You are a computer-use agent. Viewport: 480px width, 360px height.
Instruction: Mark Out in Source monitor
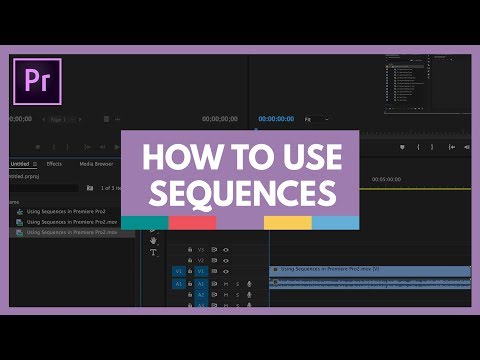[67, 147]
